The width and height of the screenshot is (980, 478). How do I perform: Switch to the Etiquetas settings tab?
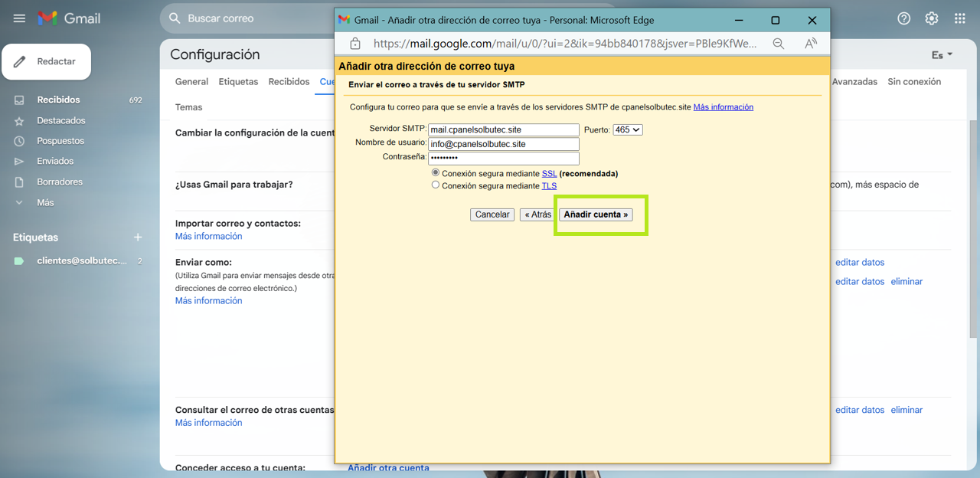click(238, 82)
